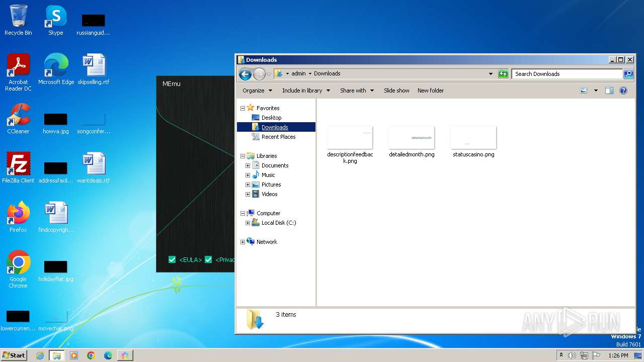Screen dimensions: 644x362
Task: Open findcopyright document on desktop
Action: click(56, 217)
